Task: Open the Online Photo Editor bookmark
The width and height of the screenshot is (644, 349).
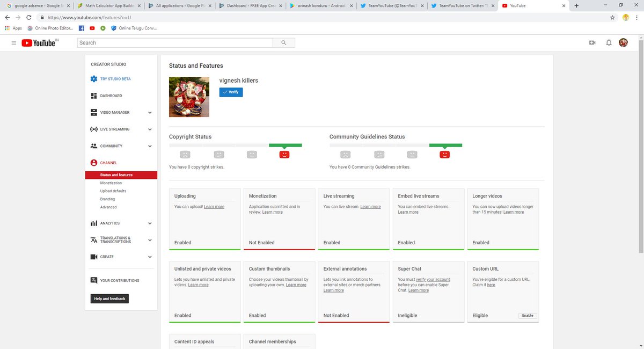Action: (x=50, y=28)
